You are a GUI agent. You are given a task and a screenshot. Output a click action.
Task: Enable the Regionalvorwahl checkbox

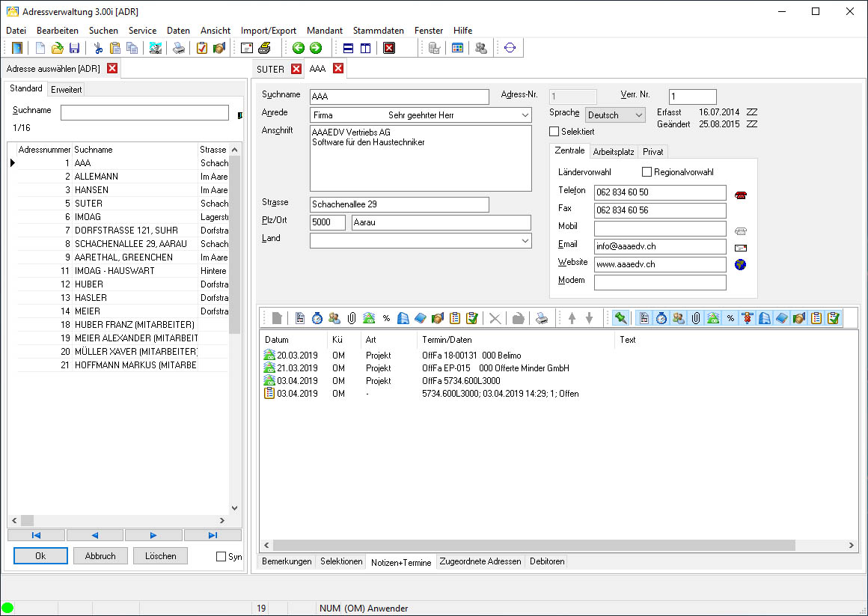647,172
